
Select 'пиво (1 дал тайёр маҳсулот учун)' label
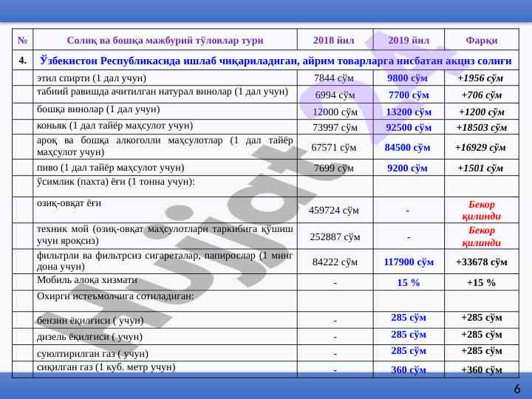coord(111,168)
